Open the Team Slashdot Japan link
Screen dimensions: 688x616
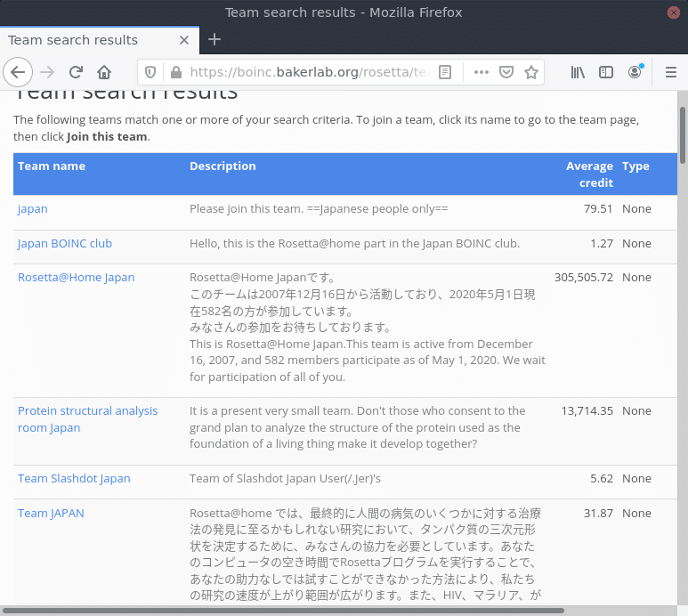click(x=74, y=478)
